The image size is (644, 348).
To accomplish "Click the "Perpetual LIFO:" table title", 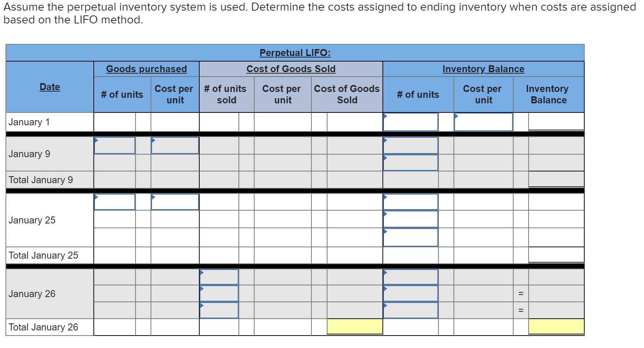I will 295,53.
